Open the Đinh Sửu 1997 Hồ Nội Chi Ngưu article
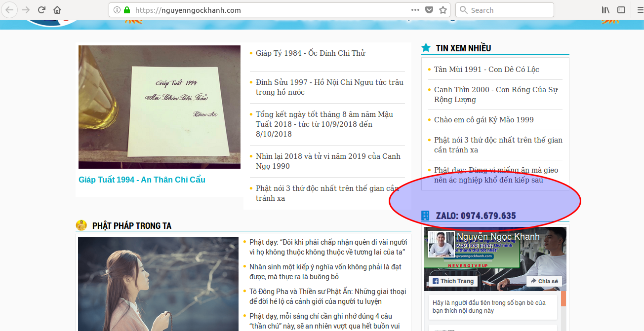644x331 pixels. pyautogui.click(x=329, y=87)
